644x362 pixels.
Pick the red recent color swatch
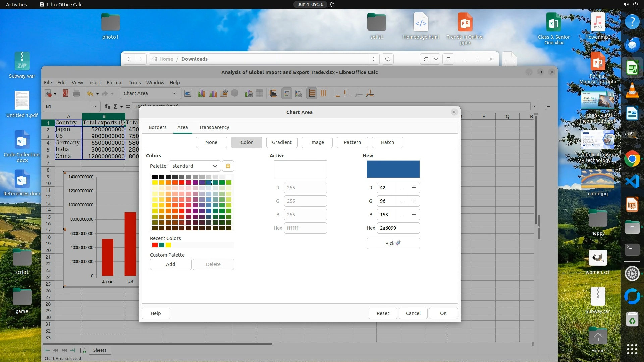(155, 245)
